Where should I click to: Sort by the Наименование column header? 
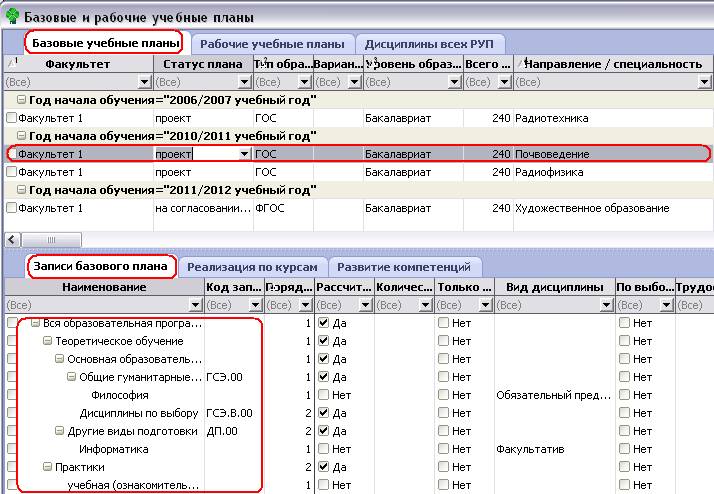point(104,287)
